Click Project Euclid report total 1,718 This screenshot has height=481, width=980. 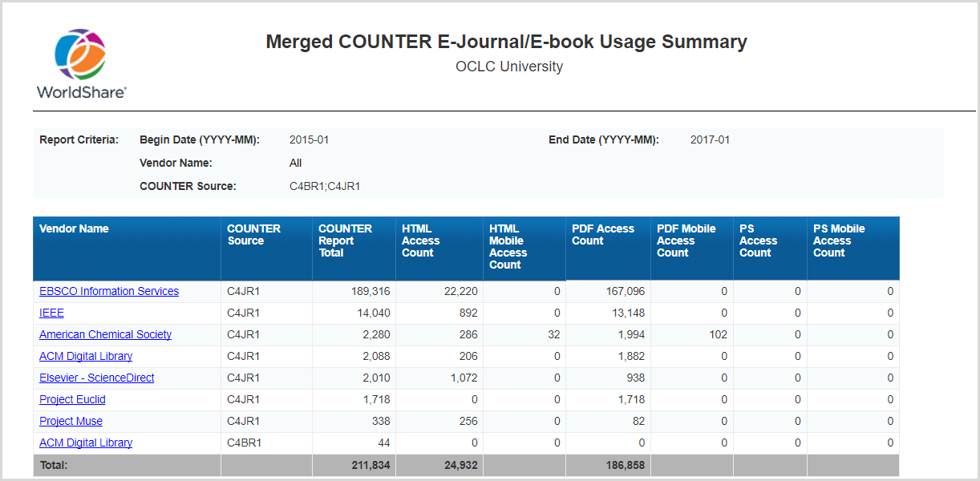click(x=376, y=399)
